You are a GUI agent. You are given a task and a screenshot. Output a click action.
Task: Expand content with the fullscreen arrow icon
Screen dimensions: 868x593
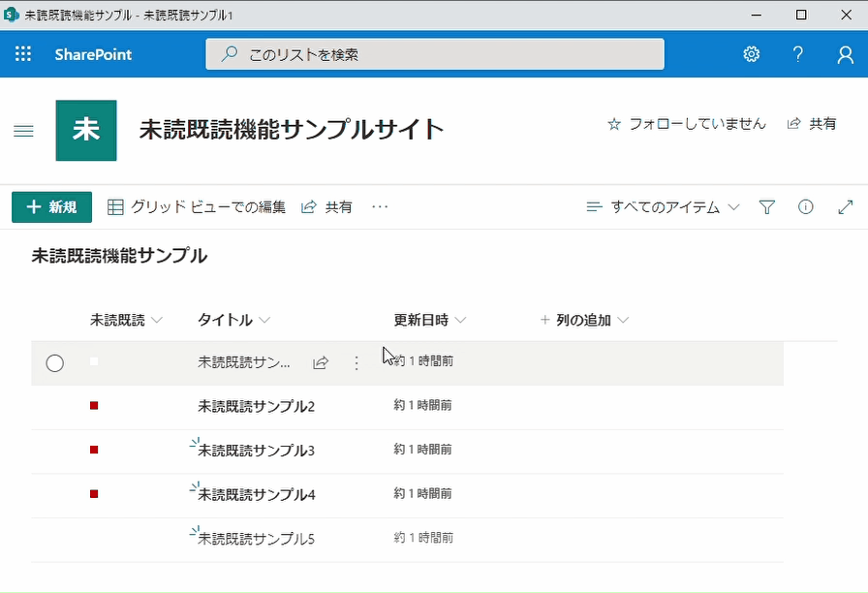pos(846,207)
